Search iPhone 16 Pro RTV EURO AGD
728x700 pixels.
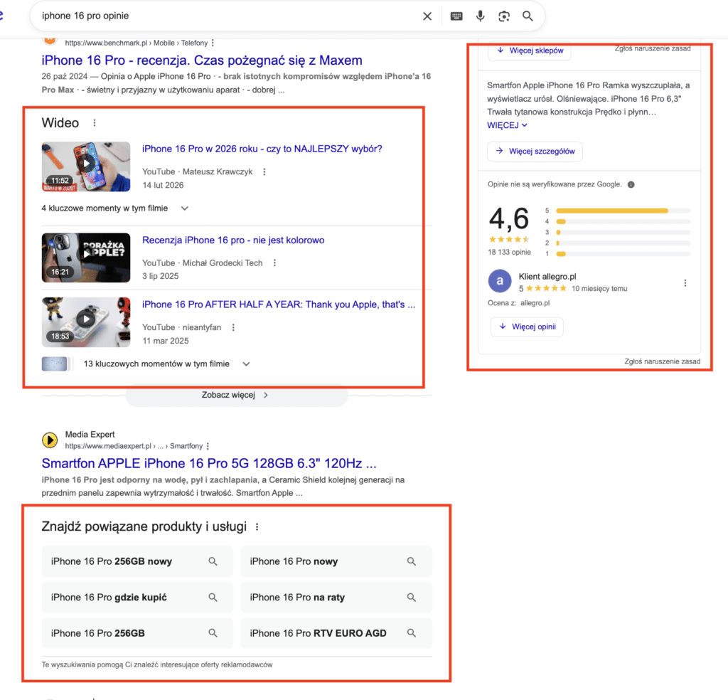click(336, 633)
